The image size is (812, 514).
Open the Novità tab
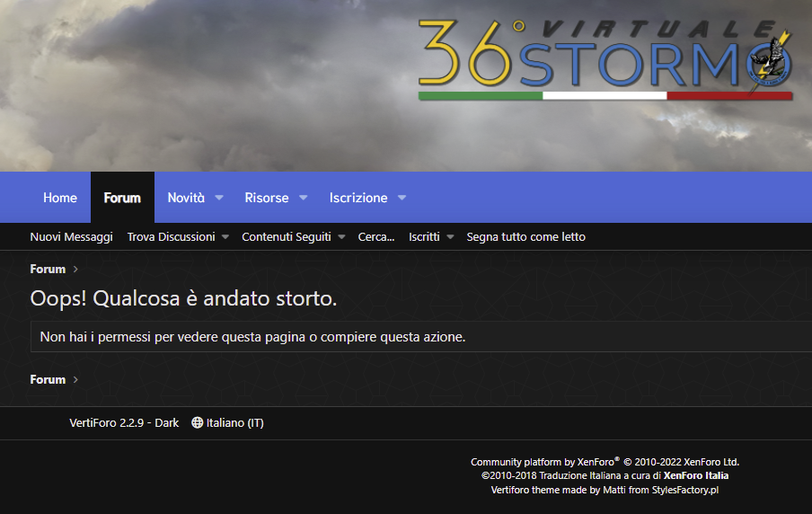click(186, 198)
